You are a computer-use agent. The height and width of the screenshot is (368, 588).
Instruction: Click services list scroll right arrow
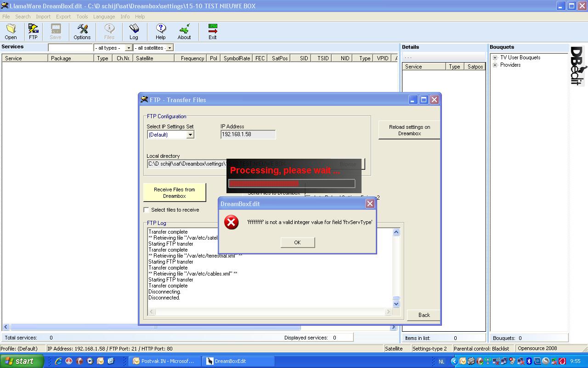point(394,327)
